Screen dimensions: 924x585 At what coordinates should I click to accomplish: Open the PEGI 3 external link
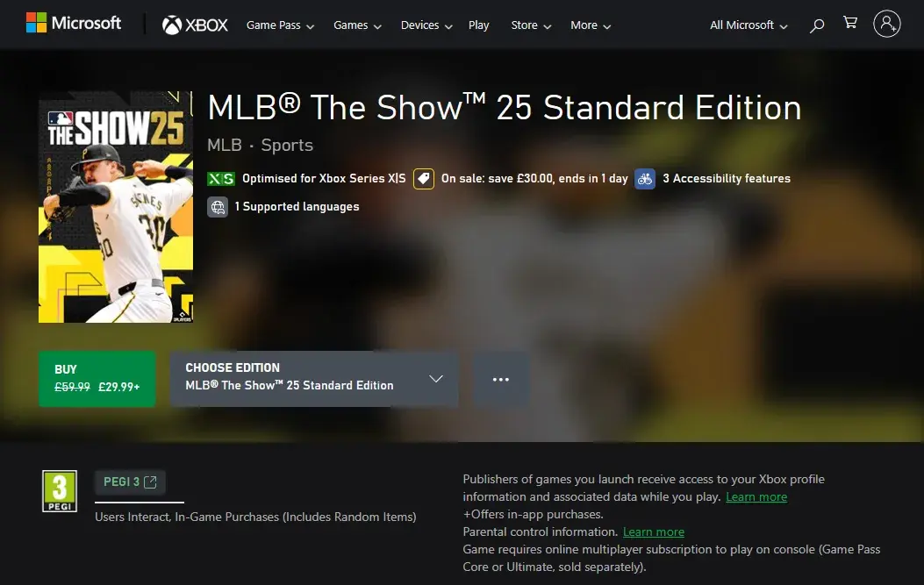tap(130, 482)
